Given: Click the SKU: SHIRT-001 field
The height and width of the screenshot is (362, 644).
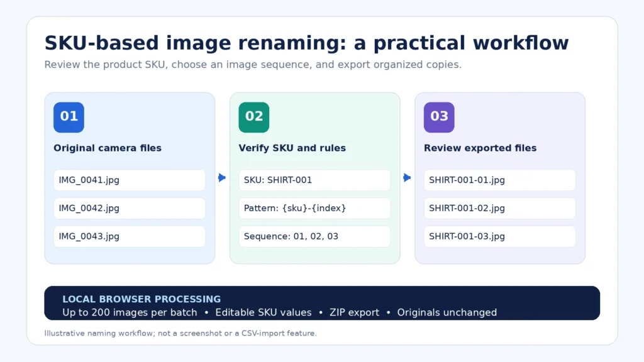Looking at the screenshot, I should (x=314, y=180).
